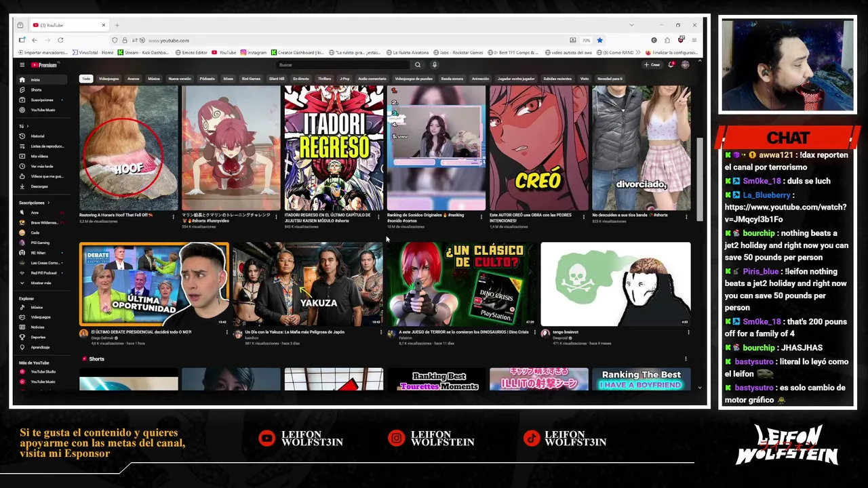Play the ÚLTIMA OPORTUNIDAD debate video
Screen dimensions: 868x488
click(154, 284)
